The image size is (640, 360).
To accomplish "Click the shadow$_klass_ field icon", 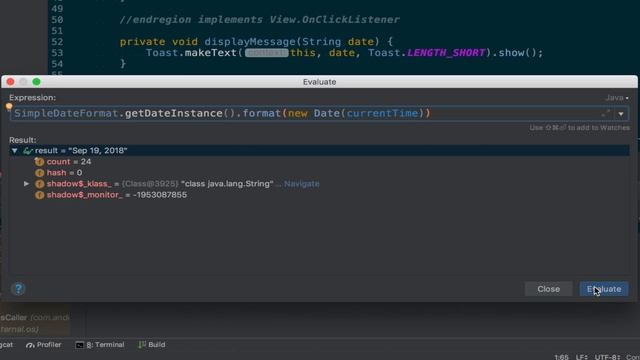I will tap(39, 184).
